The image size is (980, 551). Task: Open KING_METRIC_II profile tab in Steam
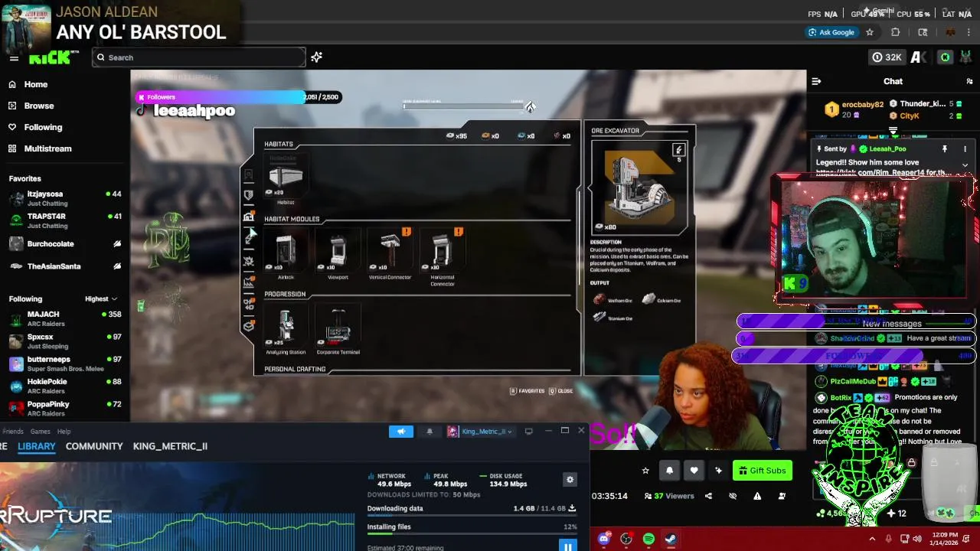coord(170,446)
